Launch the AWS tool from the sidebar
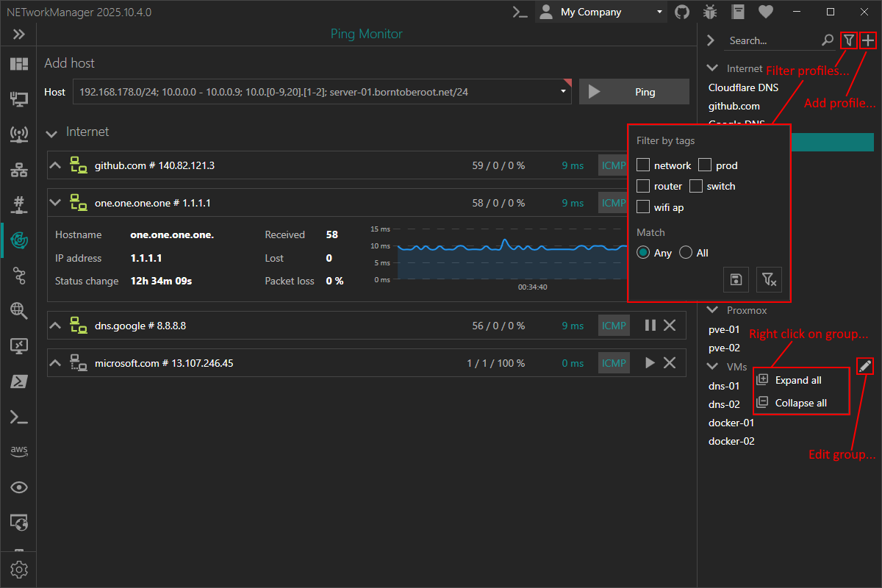Image resolution: width=882 pixels, height=588 pixels. (x=18, y=451)
